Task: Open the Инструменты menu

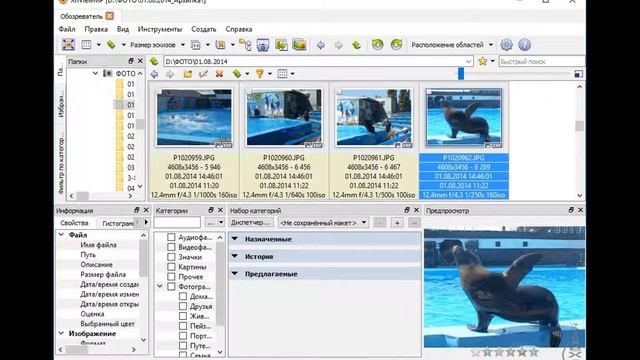Action: click(160, 29)
